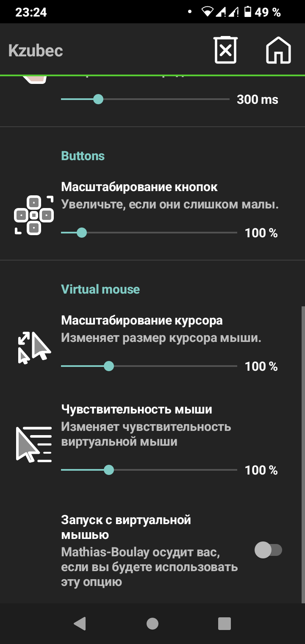Tap the circular home navigation button
This screenshot has height=644, width=305.
click(x=152, y=623)
